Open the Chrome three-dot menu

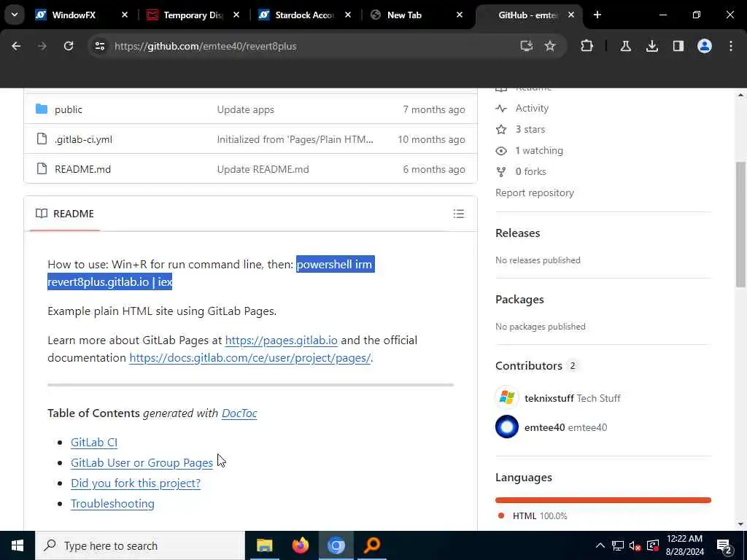(731, 46)
